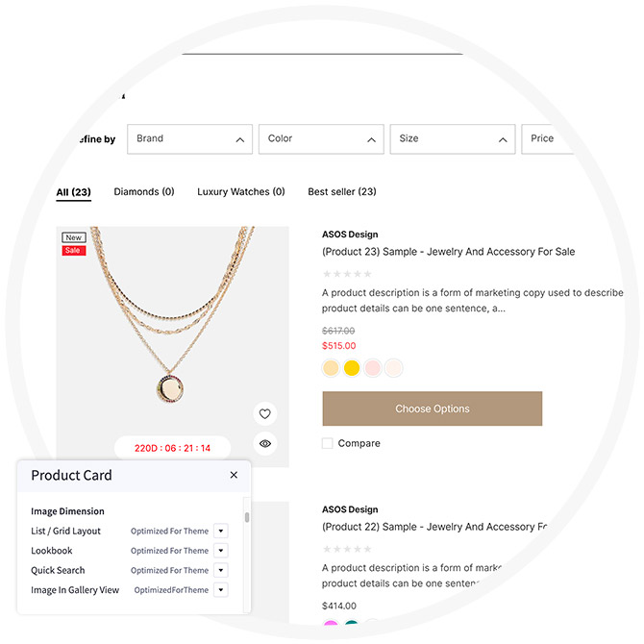Open quick view with the eye icon
644x644 pixels.
(x=265, y=443)
